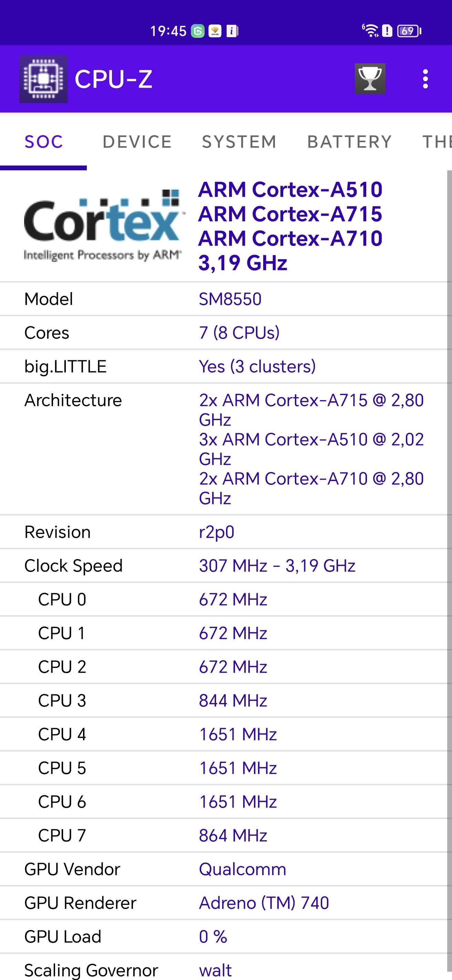The height and width of the screenshot is (980, 452).
Task: Tap the green G notification icon
Action: (198, 31)
